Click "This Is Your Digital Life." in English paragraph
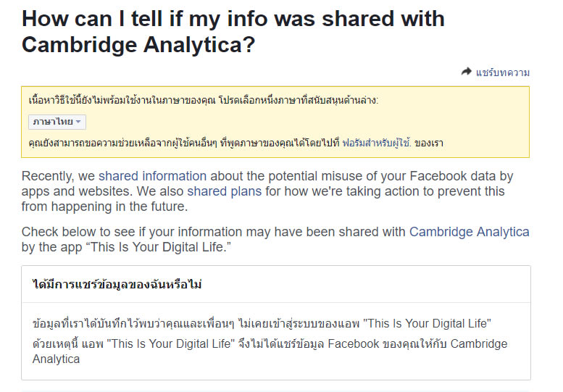Image resolution: width=563 pixels, height=392 pixels. pyautogui.click(x=168, y=247)
